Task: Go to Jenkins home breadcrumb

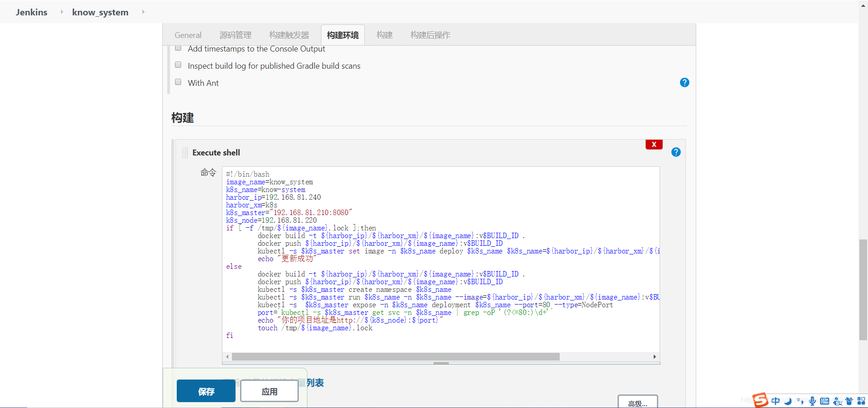Action: (x=32, y=12)
